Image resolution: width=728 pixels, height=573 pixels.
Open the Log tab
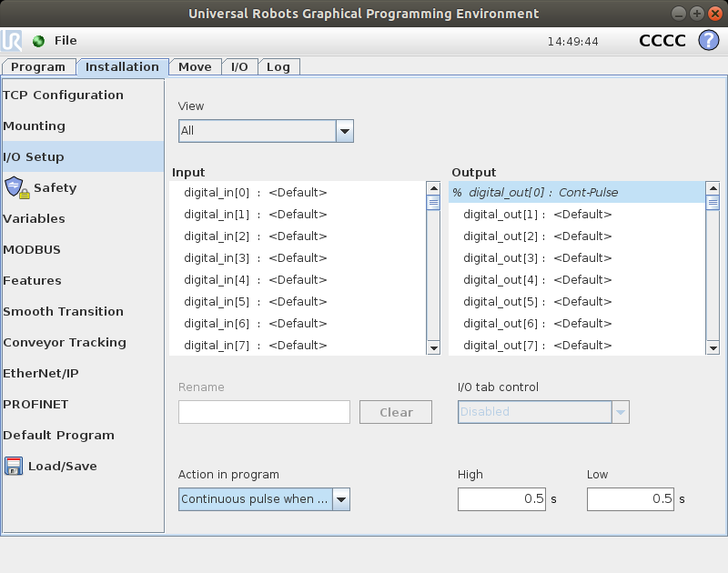(278, 66)
